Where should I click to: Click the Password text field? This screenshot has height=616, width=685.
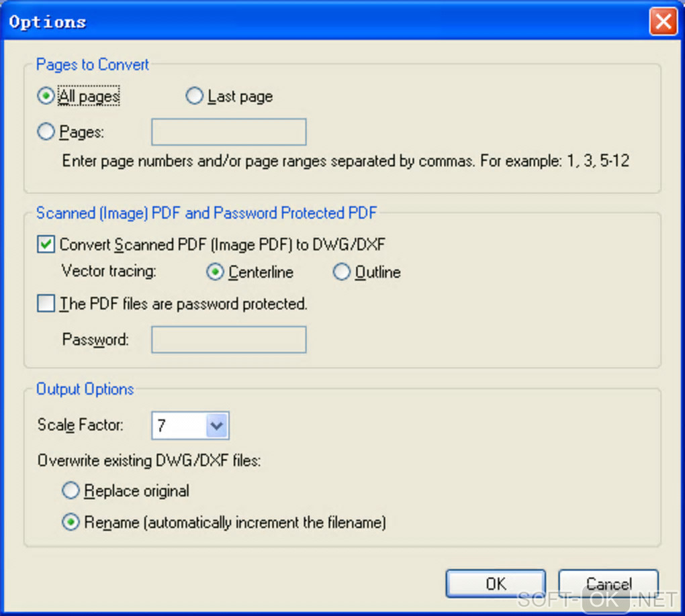coord(228,340)
